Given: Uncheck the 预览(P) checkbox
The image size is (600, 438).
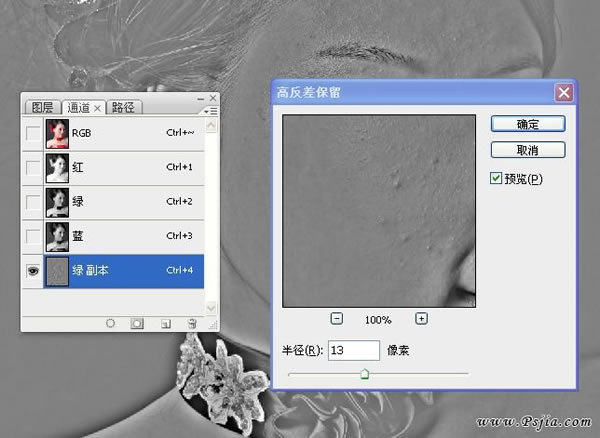Looking at the screenshot, I should click(496, 178).
